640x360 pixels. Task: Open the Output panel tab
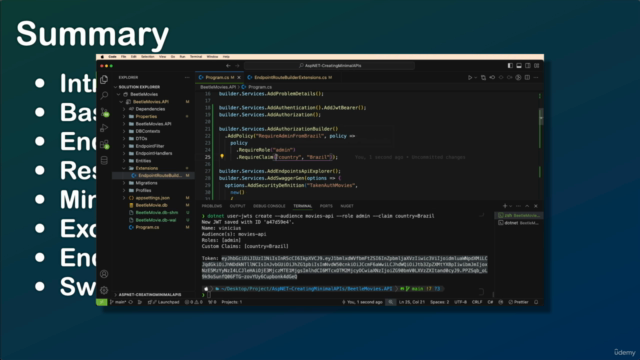[237, 206]
